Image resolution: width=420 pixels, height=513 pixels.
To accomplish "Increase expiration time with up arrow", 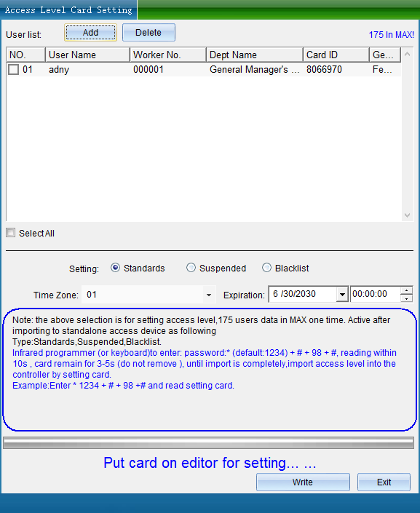I will pyautogui.click(x=406, y=290).
